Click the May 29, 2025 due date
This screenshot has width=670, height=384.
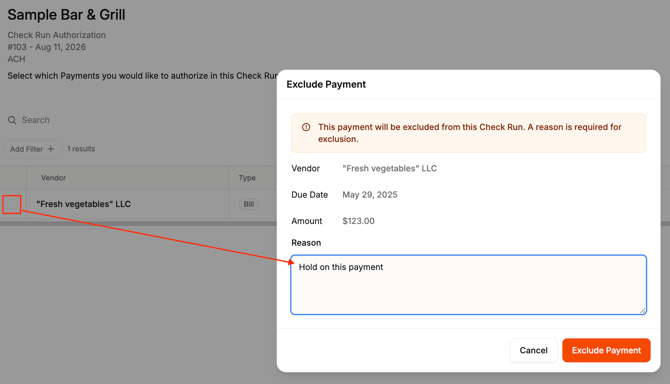tap(370, 195)
